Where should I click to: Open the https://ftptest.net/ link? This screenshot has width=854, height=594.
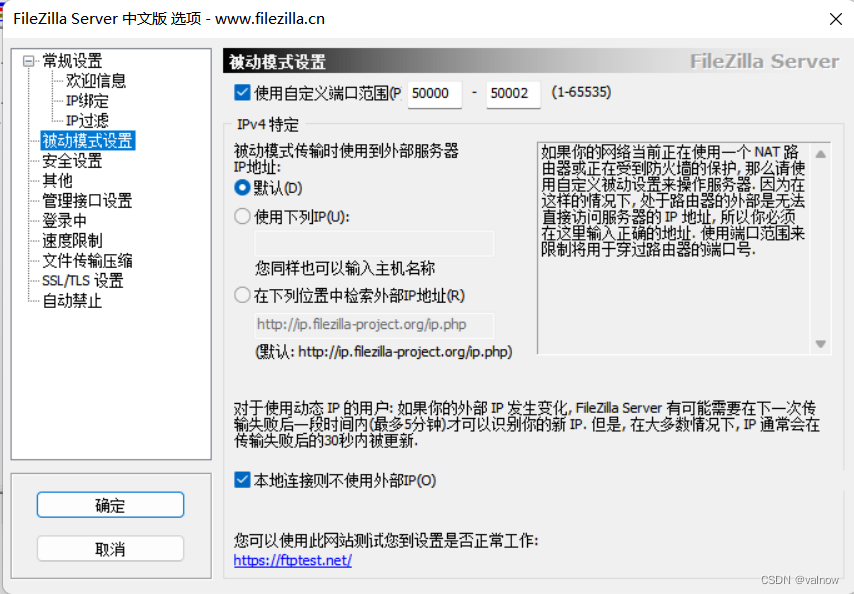[x=292, y=560]
